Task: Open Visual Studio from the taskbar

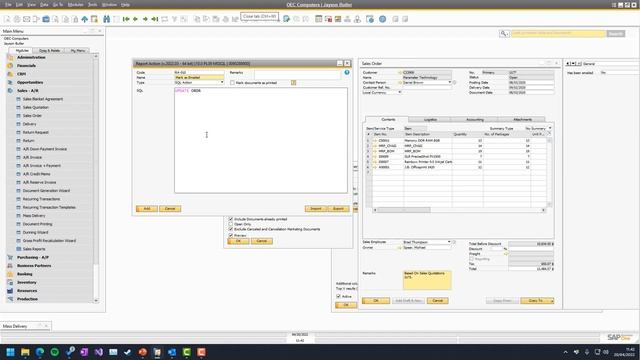Action: [x=98, y=352]
